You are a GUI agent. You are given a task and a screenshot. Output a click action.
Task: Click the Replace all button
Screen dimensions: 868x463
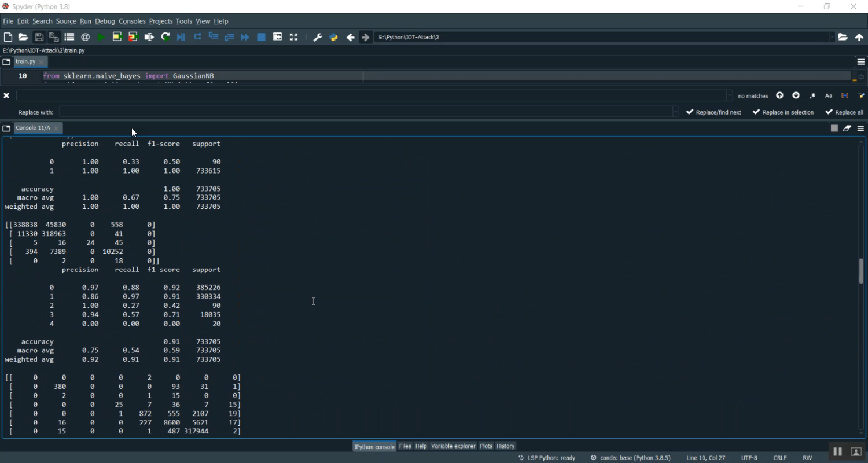coord(844,112)
